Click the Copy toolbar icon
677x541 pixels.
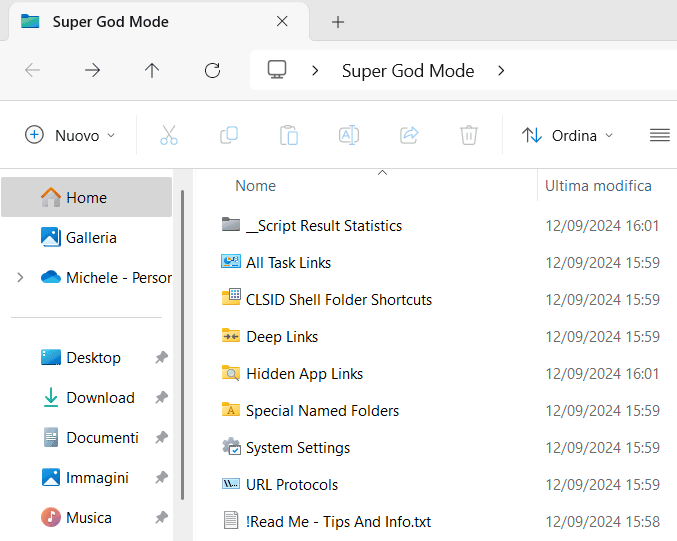click(229, 135)
